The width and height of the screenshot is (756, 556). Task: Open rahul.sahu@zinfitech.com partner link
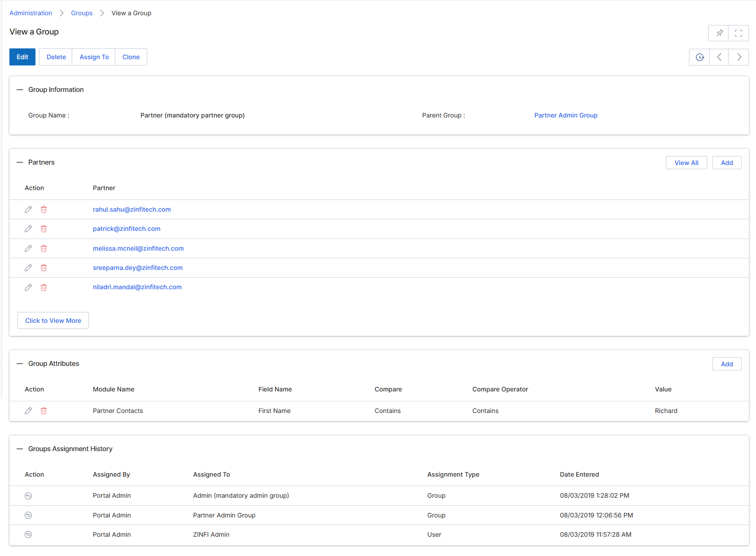click(132, 209)
